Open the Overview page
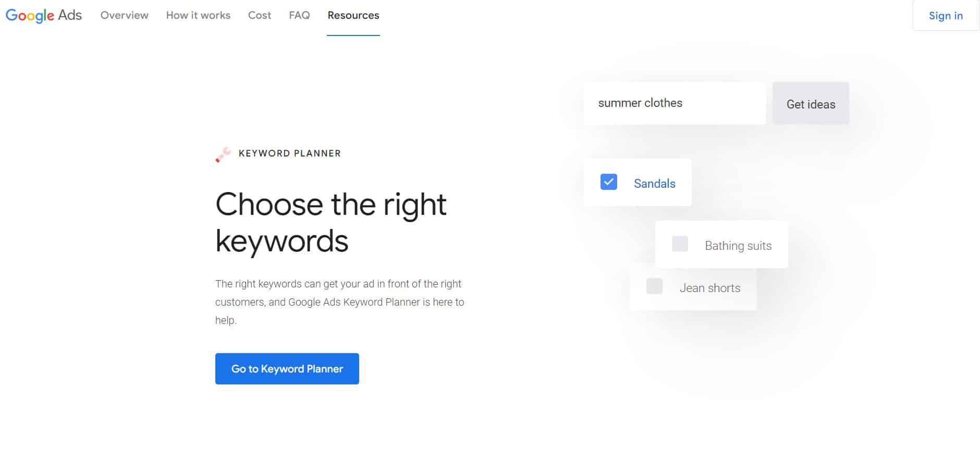Viewport: 980px width, 459px height. click(x=124, y=15)
